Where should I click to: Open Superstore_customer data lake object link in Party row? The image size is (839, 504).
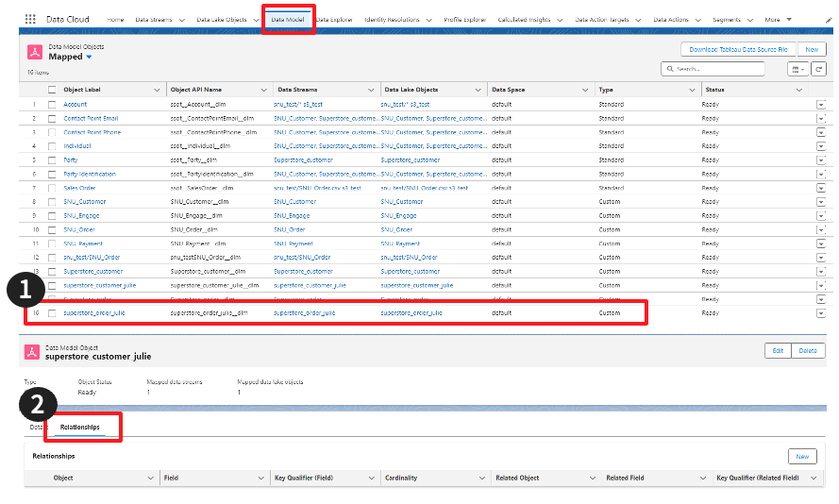click(411, 160)
